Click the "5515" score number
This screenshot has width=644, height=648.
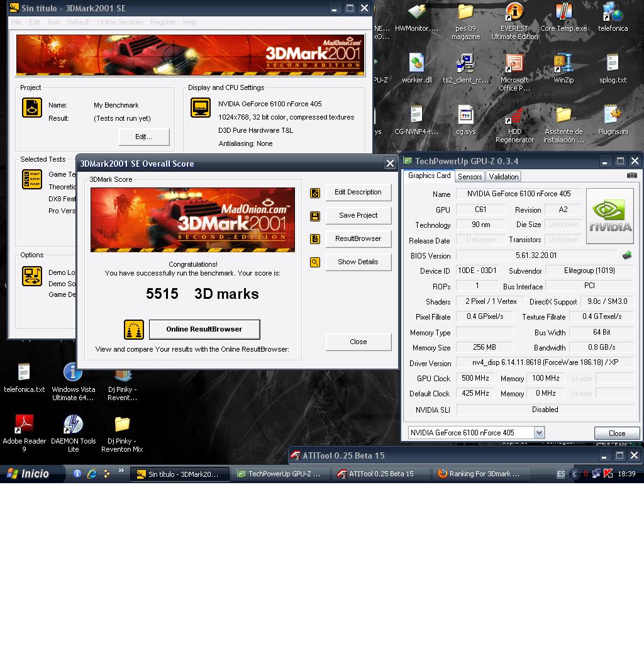[162, 294]
